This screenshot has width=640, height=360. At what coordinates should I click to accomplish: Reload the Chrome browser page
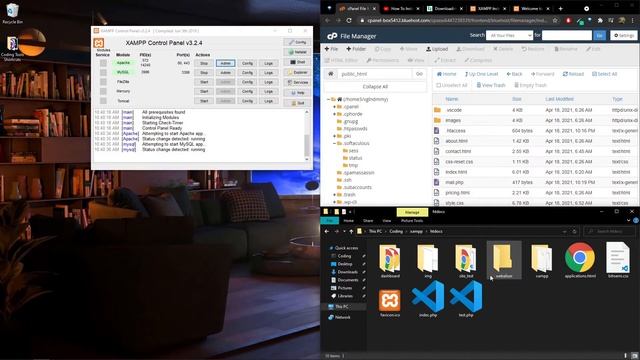(x=349, y=20)
